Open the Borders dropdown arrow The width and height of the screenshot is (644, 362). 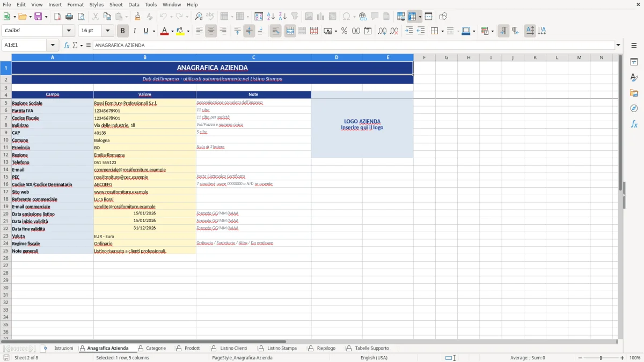coord(442,31)
